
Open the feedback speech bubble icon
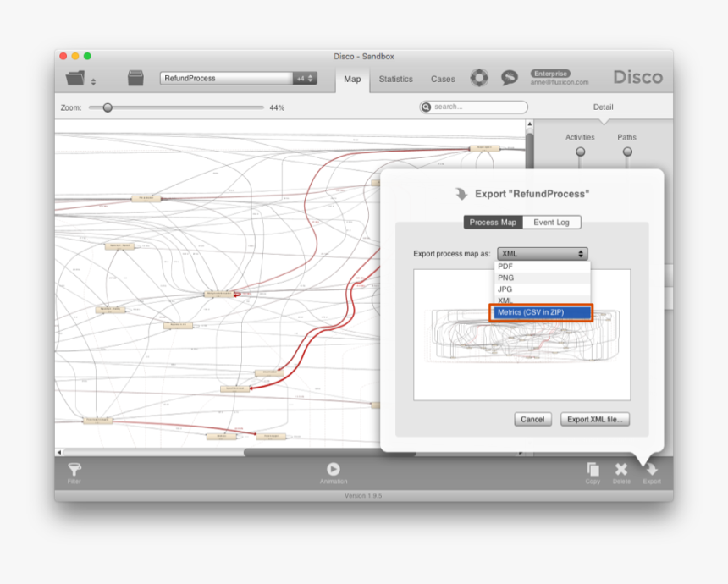click(x=510, y=78)
